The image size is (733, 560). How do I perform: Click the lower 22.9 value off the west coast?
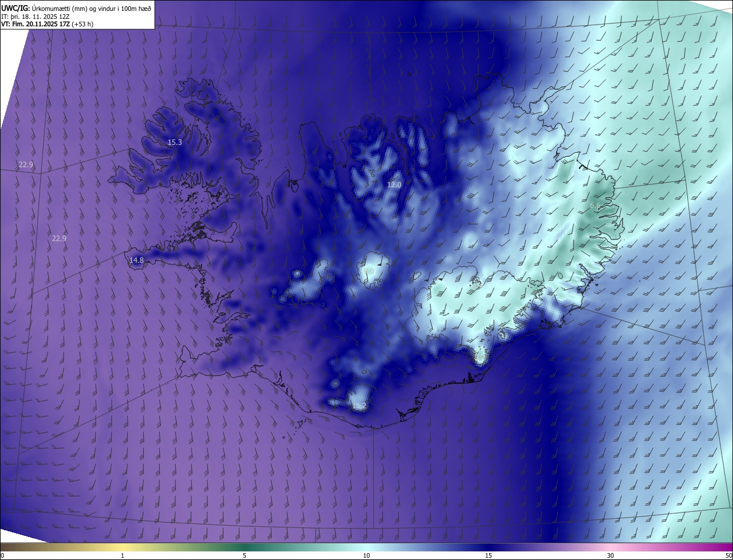59,238
